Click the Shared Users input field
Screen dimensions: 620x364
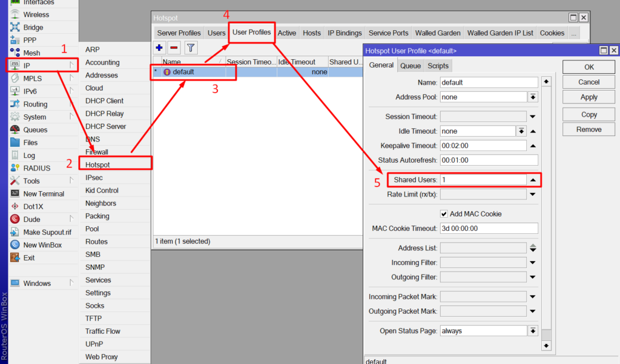pos(483,180)
